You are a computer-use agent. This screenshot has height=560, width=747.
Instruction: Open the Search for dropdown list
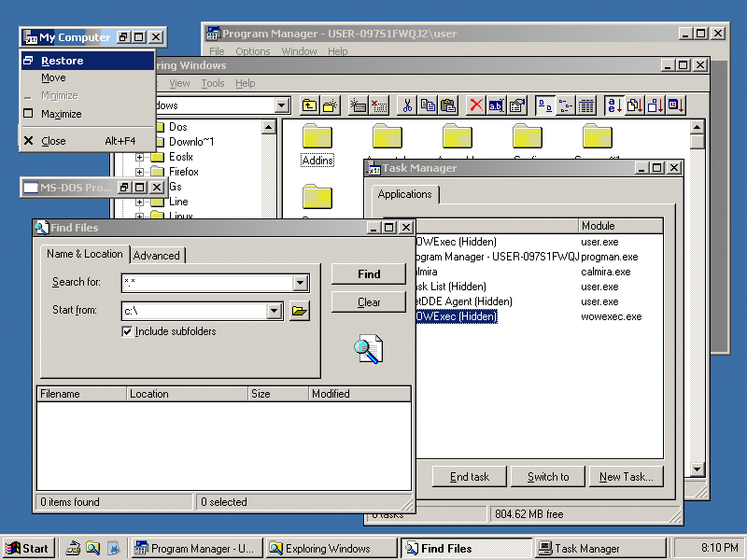click(300, 283)
